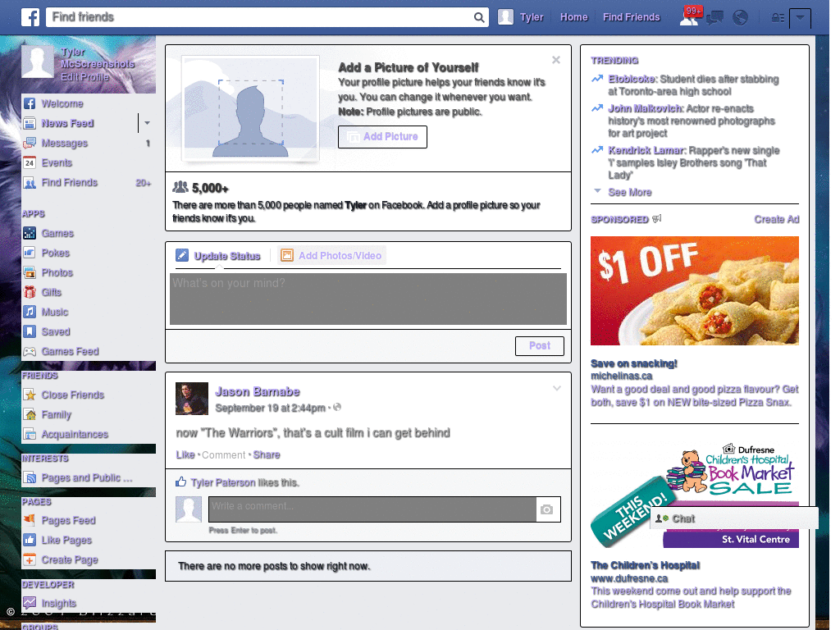Viewport: 840px width, 630px height.
Task: Open Save on snacking! ad link
Action: point(634,363)
